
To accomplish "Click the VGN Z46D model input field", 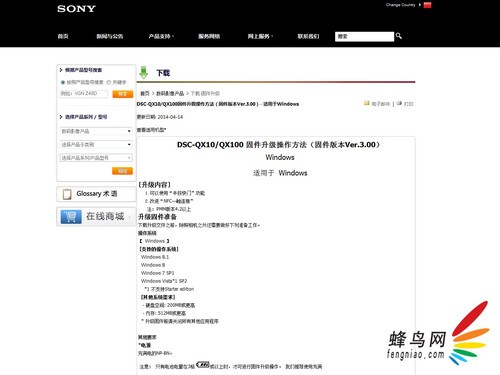I will coord(84,94).
